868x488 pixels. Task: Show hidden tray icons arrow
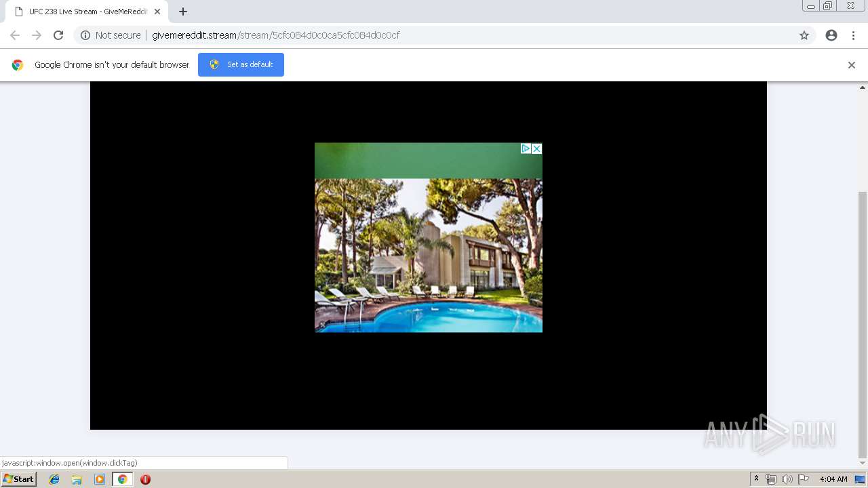click(x=757, y=479)
